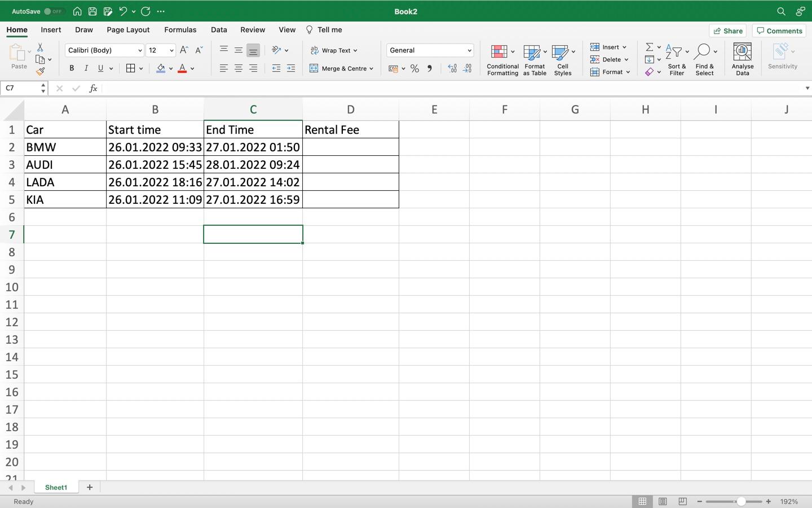Image resolution: width=812 pixels, height=508 pixels.
Task: Increase font size with large A icon
Action: tap(184, 50)
